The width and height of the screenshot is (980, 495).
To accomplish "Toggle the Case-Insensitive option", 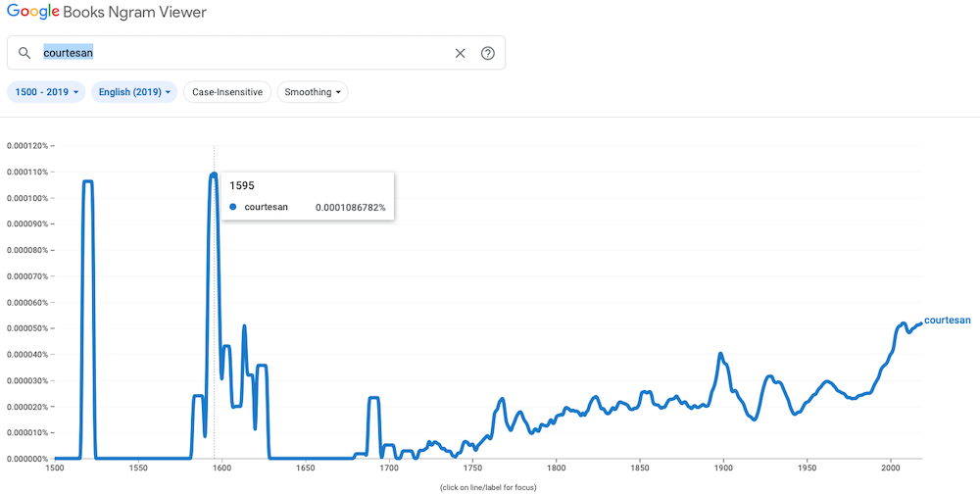I will (227, 92).
